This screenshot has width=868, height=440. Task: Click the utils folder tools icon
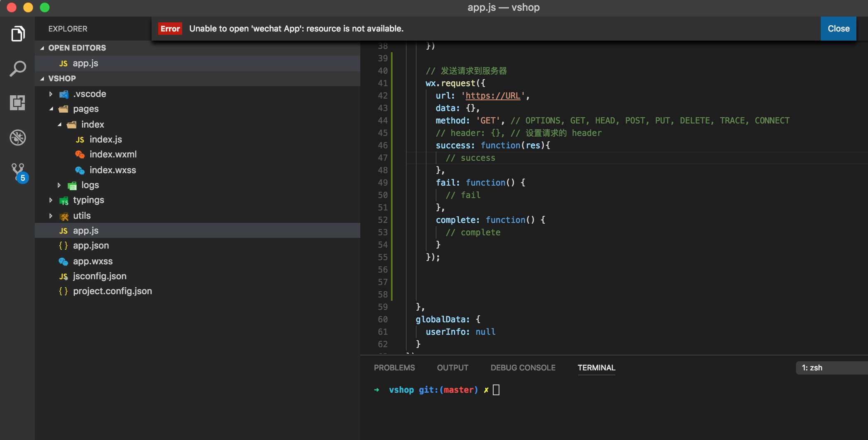pyautogui.click(x=63, y=216)
